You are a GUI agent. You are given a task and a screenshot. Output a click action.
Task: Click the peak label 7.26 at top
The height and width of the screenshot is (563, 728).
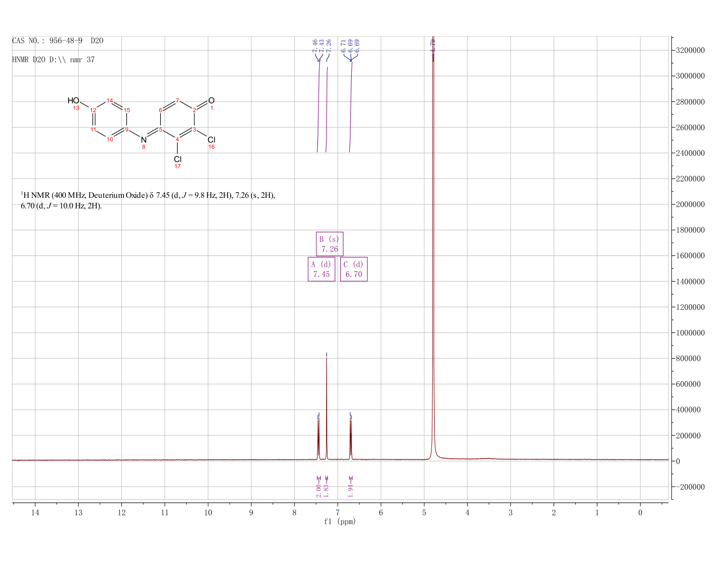click(329, 45)
